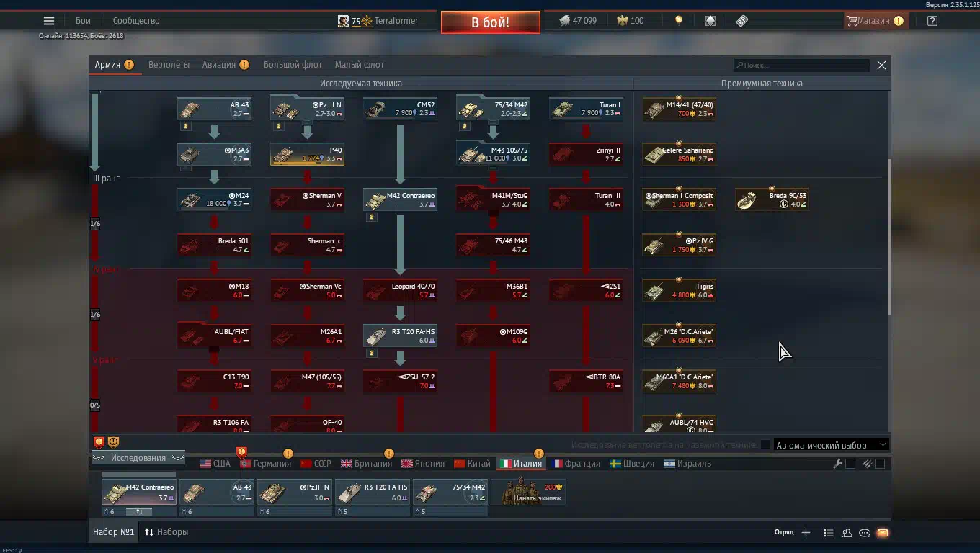Open the main hamburger menu
The image size is (980, 553).
pyautogui.click(x=49, y=21)
